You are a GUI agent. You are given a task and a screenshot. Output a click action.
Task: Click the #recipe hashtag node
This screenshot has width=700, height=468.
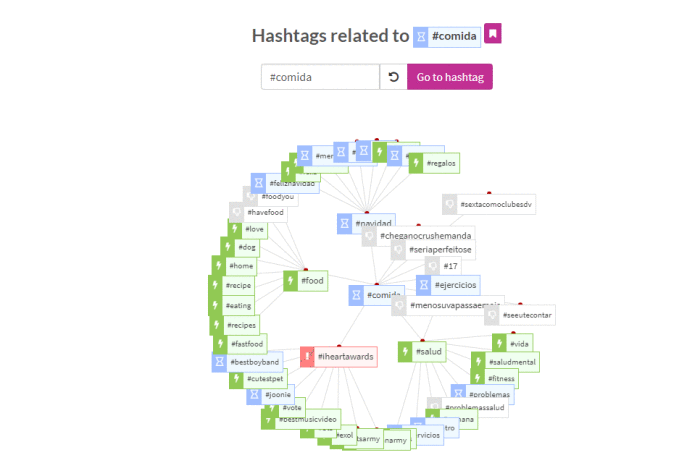point(240,286)
